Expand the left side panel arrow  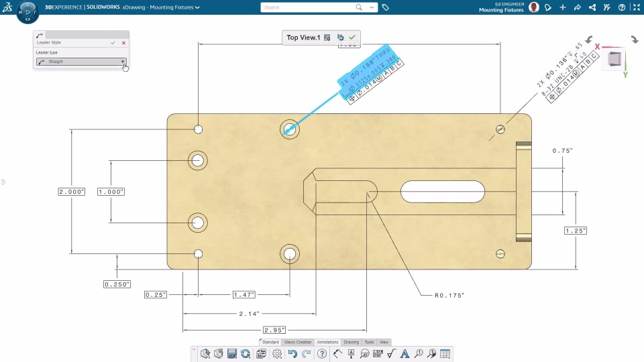pyautogui.click(x=3, y=182)
